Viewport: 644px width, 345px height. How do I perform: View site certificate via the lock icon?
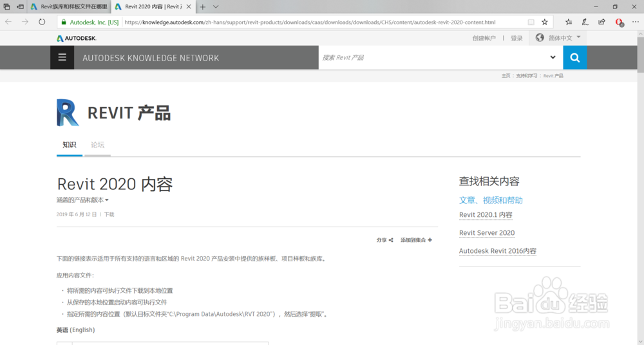coord(64,22)
